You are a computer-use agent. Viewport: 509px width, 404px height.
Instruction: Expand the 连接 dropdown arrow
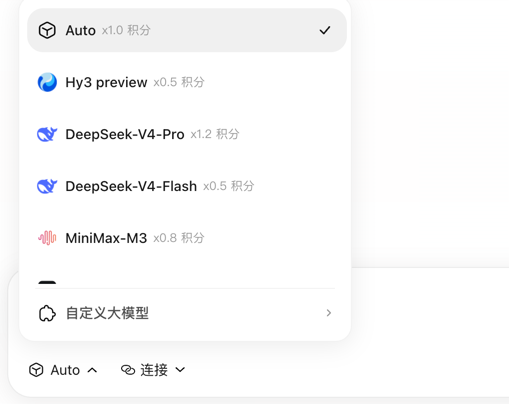coord(180,370)
